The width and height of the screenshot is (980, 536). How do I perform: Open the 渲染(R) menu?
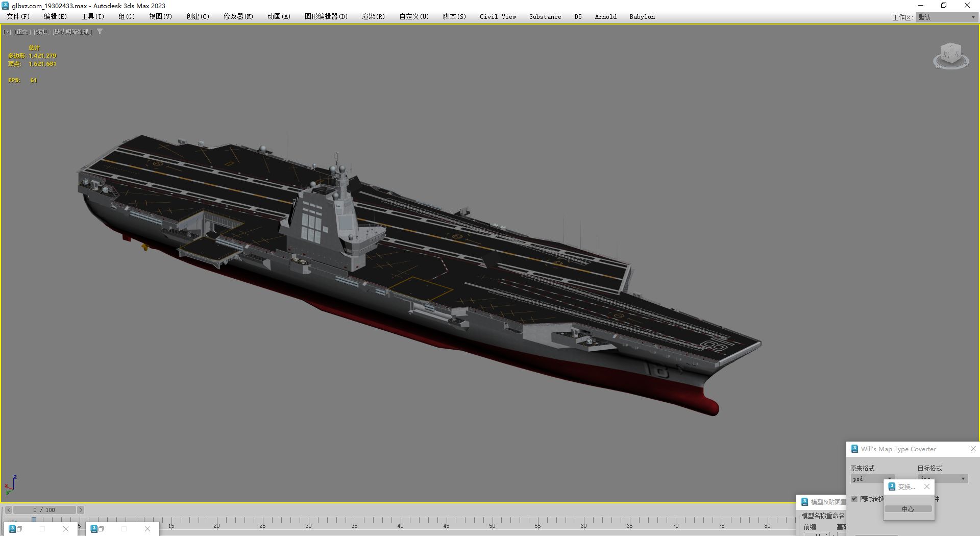pos(373,17)
